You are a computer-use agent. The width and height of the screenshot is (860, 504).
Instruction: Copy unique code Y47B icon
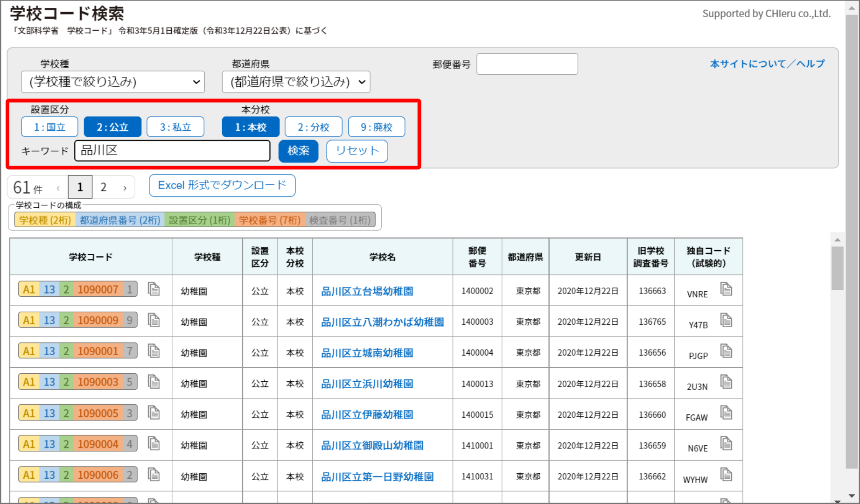tap(726, 320)
